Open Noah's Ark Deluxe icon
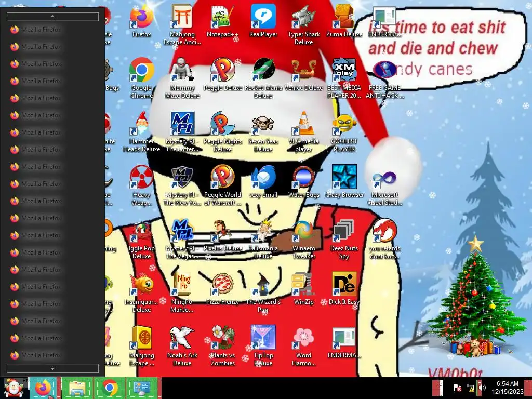Screen dimensions: 532x399 point(182,346)
